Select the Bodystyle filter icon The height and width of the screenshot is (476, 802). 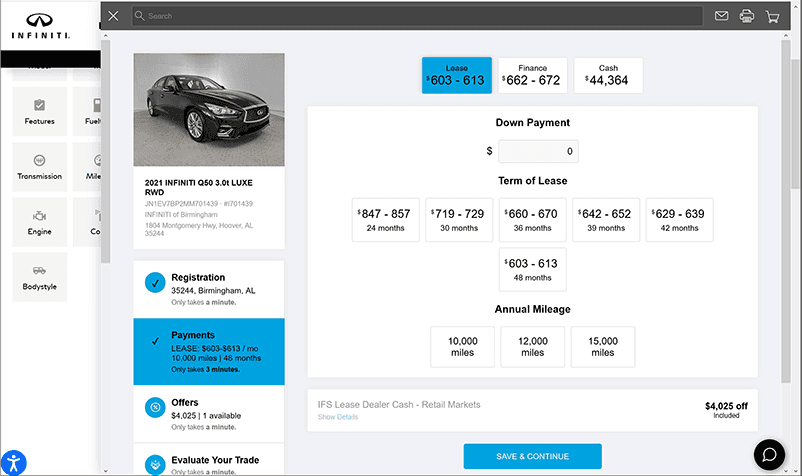pyautogui.click(x=39, y=270)
